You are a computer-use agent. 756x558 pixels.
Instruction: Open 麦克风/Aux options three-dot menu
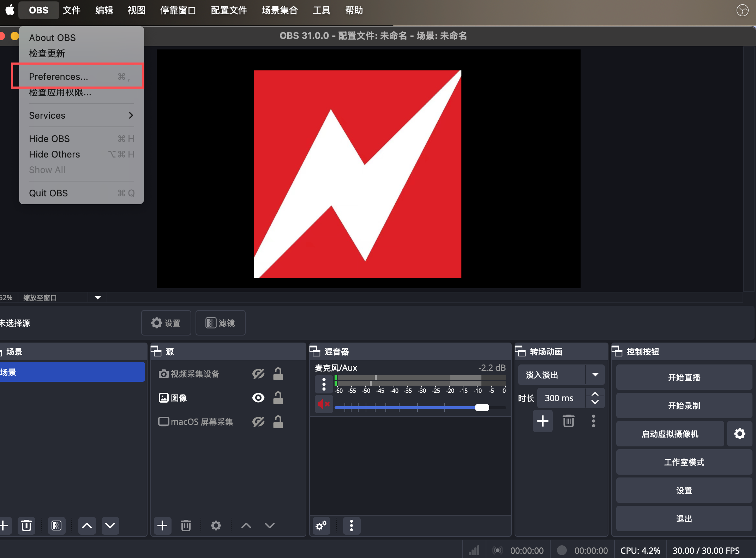coord(324,384)
